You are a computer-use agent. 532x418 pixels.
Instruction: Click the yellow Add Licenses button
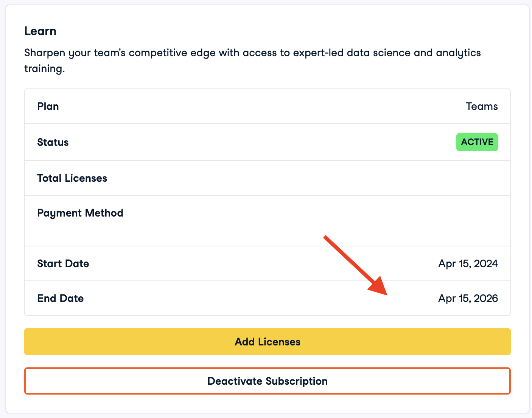[x=268, y=342]
